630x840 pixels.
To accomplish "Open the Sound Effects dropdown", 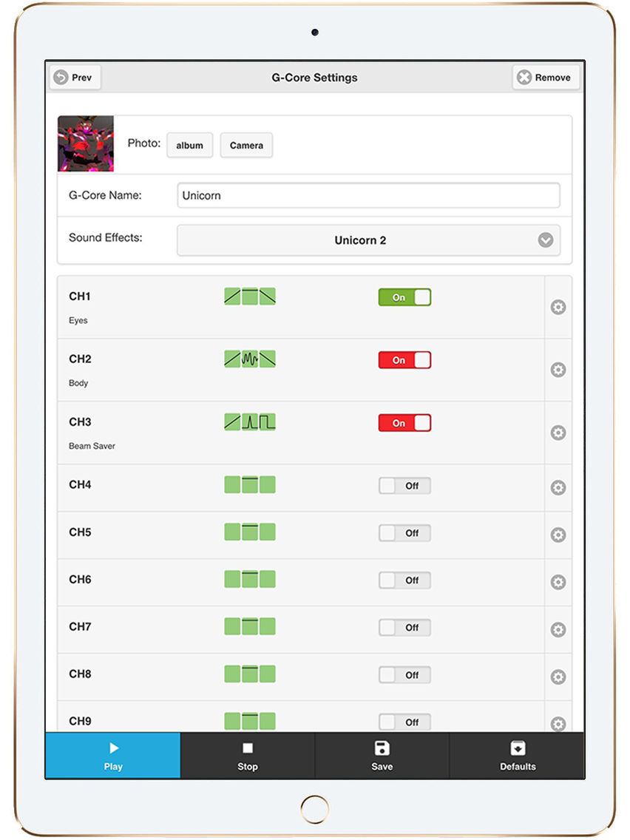I will [x=368, y=240].
